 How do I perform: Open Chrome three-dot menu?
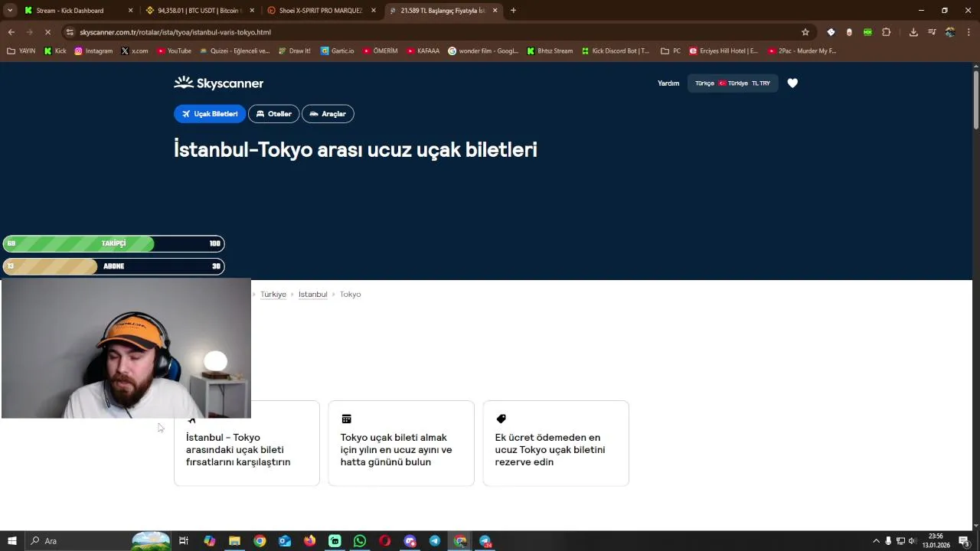[x=969, y=32]
